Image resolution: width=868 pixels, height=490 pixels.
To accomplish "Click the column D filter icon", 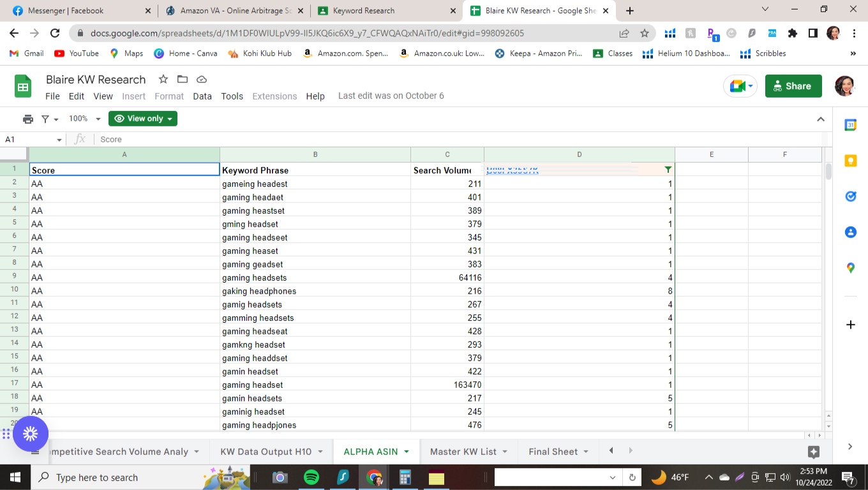I will click(668, 170).
